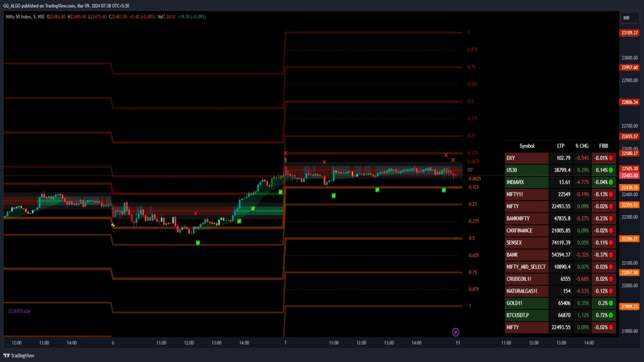Click the date label 11 on the time axis
644x362 pixels.
[x=458, y=343]
